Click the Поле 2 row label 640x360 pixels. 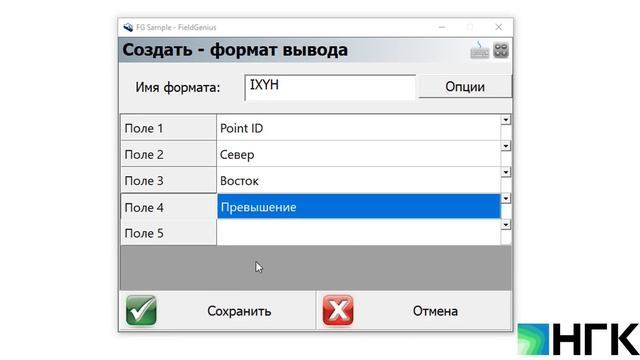click(x=168, y=154)
